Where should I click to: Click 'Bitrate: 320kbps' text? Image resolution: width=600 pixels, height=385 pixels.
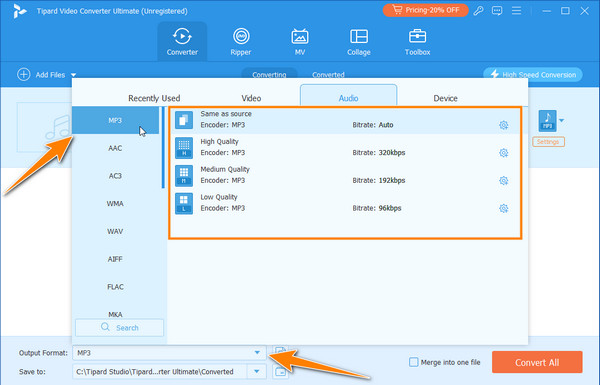click(x=379, y=153)
